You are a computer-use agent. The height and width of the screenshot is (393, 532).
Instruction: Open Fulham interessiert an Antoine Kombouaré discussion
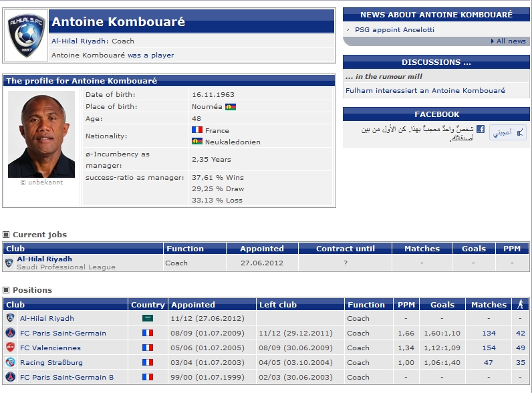click(x=425, y=90)
